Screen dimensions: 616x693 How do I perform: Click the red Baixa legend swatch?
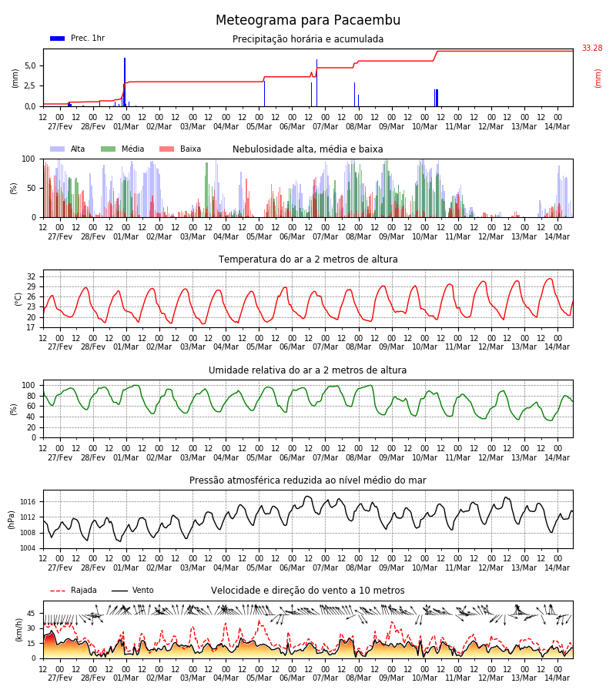coord(166,149)
